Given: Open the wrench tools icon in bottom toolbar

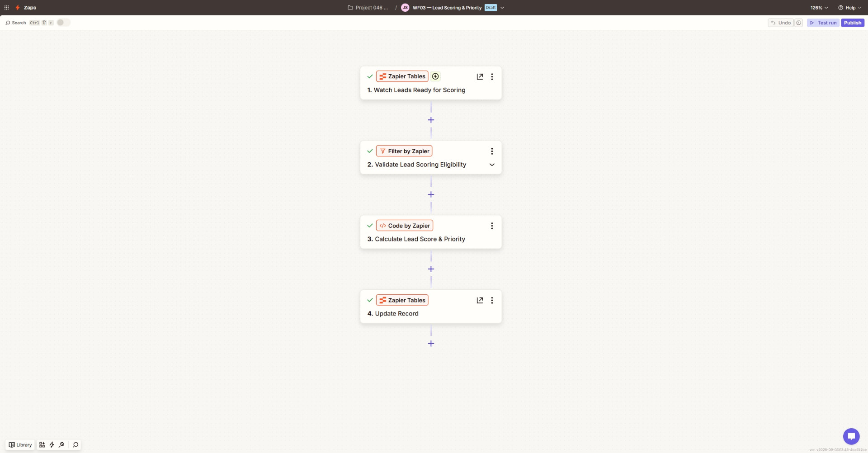Looking at the screenshot, I should click(x=62, y=445).
